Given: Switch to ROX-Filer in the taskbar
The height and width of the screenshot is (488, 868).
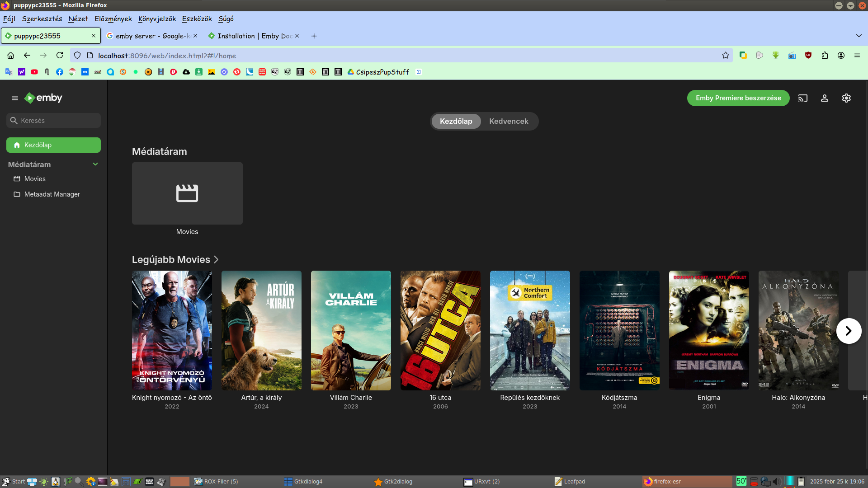Looking at the screenshot, I should (x=237, y=482).
